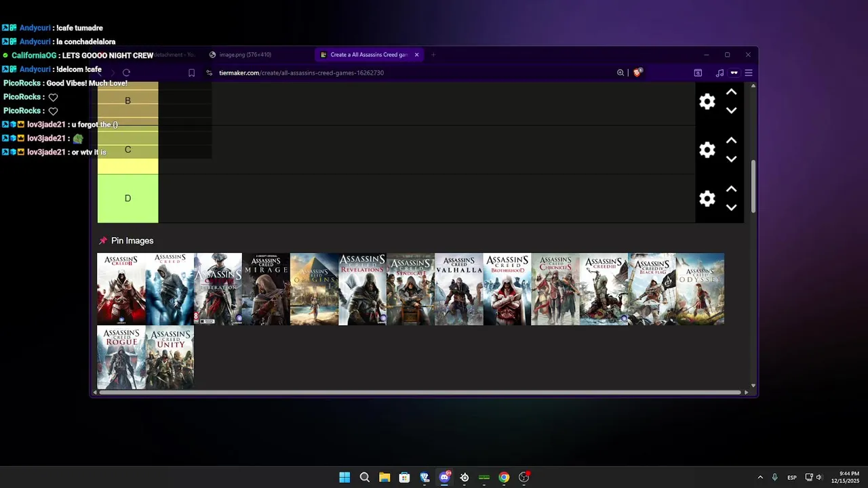Open settings gear for tier C
The height and width of the screenshot is (488, 868).
pyautogui.click(x=707, y=150)
